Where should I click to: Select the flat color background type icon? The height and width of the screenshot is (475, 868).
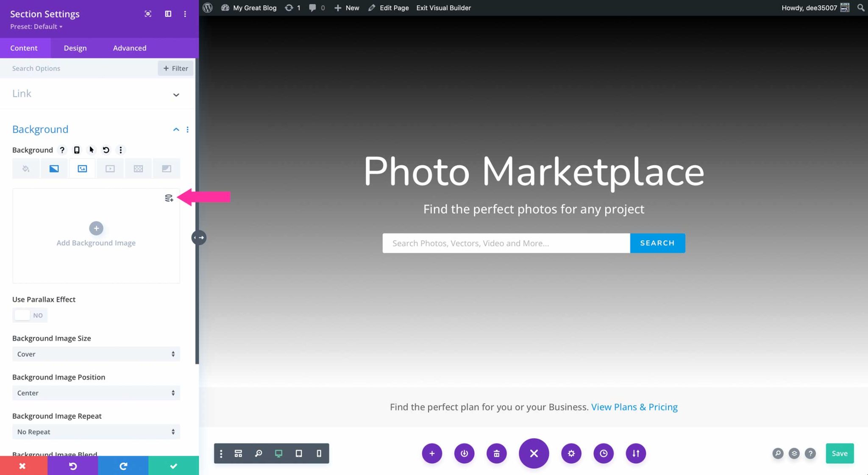pyautogui.click(x=26, y=169)
